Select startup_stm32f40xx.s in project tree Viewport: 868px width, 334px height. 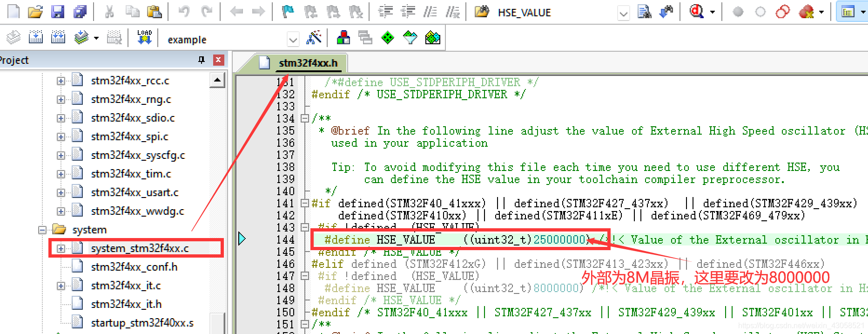(142, 323)
